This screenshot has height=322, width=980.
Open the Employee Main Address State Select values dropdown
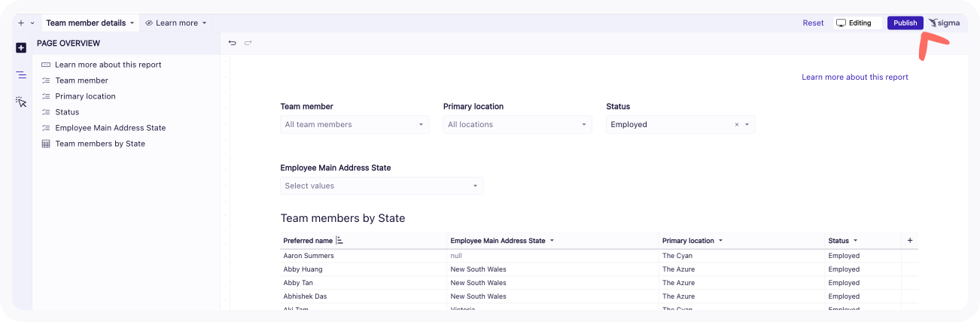[x=382, y=186]
